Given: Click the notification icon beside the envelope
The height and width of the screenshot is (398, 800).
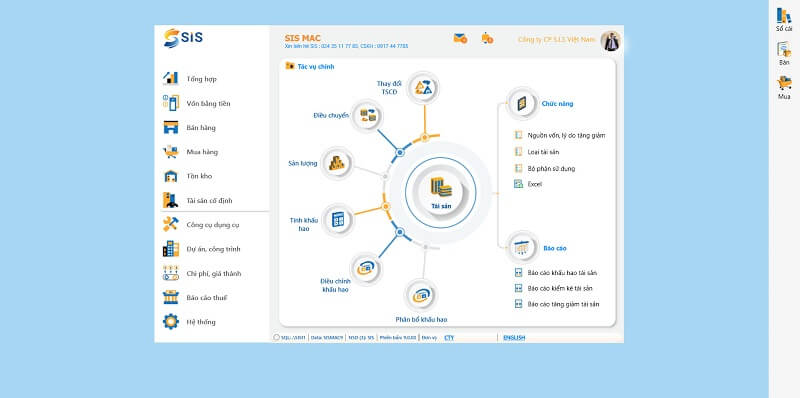Looking at the screenshot, I should click(x=487, y=38).
